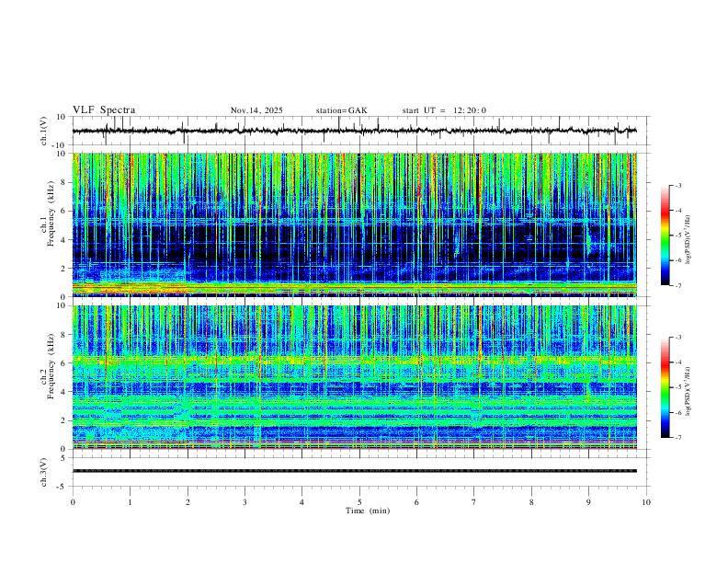Screen dimensions: 728x563
Task: Click the ch.2 spectrogram color bar
Action: (665, 387)
